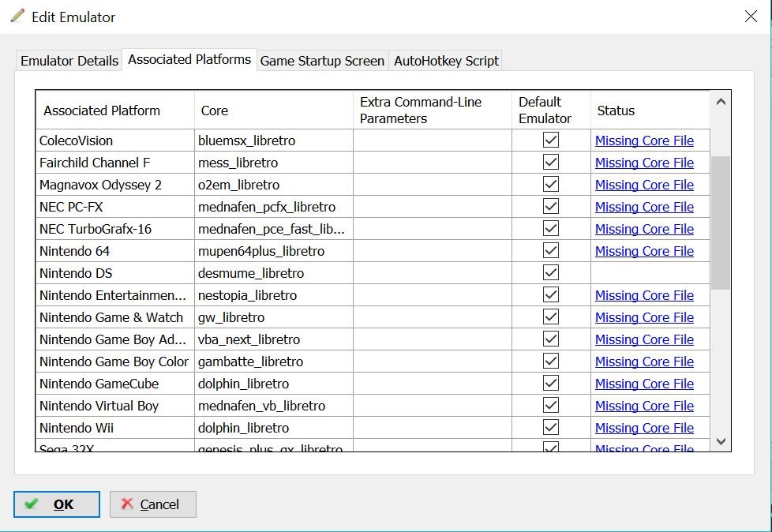
Task: Open Missing Core File for nestopia_libretro row
Action: [644, 296]
